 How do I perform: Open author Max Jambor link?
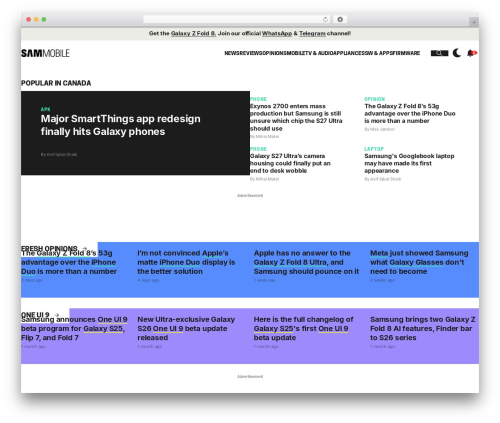point(380,129)
